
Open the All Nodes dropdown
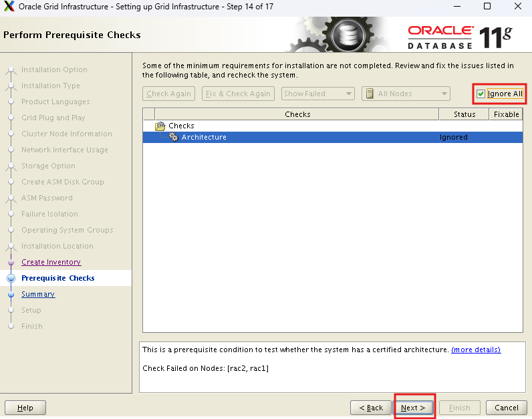pos(406,94)
